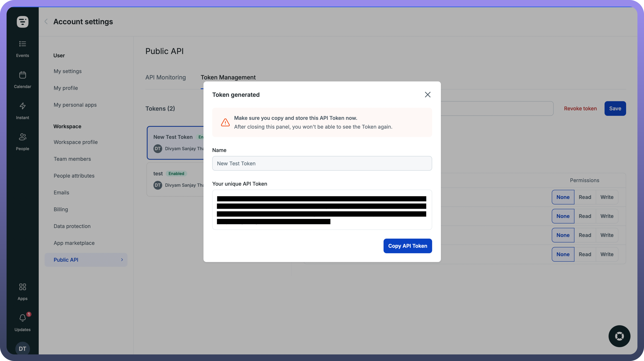The width and height of the screenshot is (644, 361).
Task: Open the Apps grid icon
Action: [23, 291]
